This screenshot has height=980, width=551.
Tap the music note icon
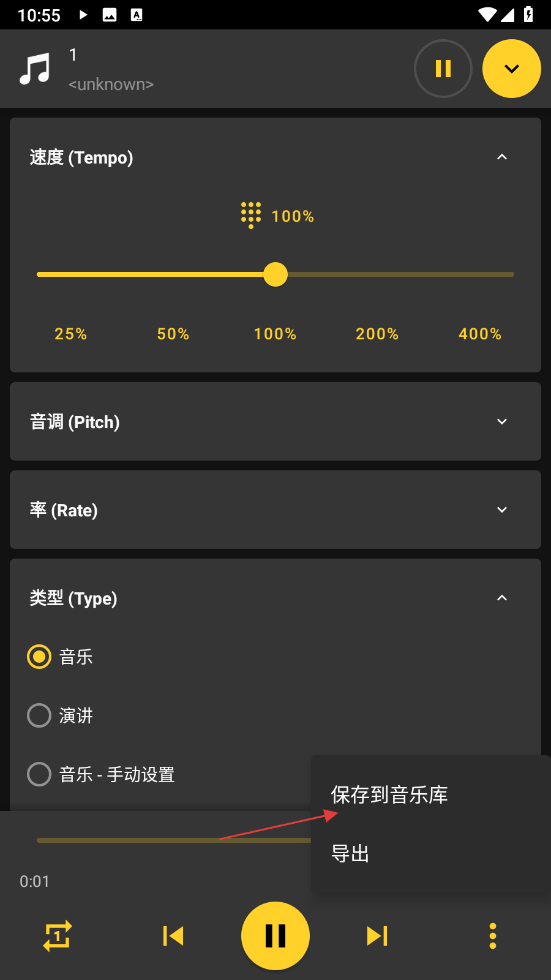coord(35,69)
